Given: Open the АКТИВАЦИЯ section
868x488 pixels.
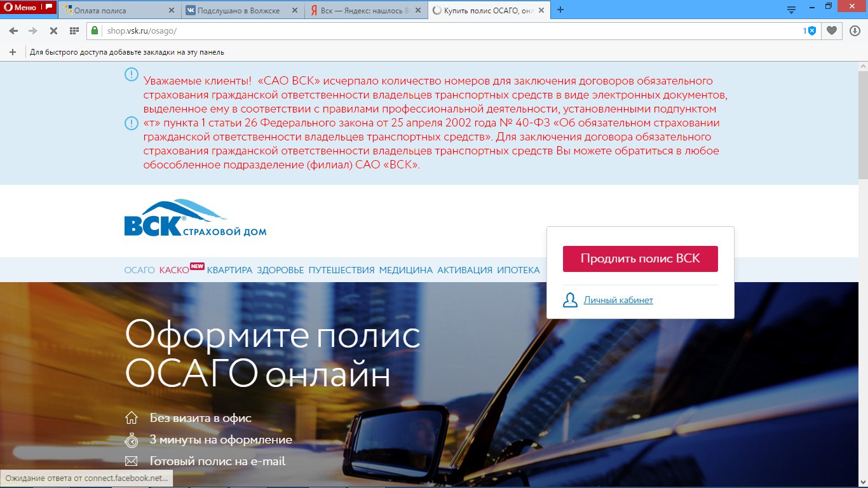Looking at the screenshot, I should click(x=465, y=270).
